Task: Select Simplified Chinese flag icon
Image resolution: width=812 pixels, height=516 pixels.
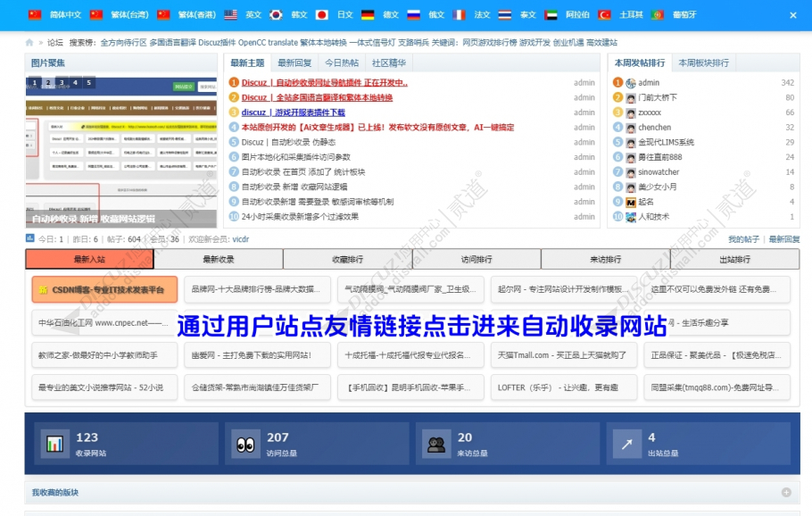Action: (35, 14)
